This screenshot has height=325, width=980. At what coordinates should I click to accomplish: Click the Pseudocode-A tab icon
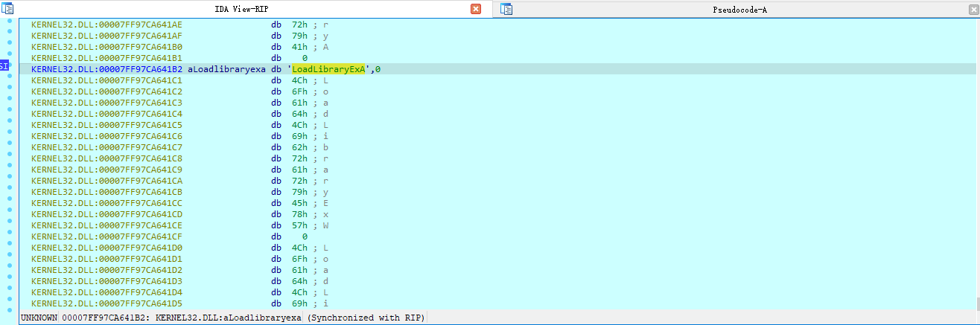tap(507, 9)
